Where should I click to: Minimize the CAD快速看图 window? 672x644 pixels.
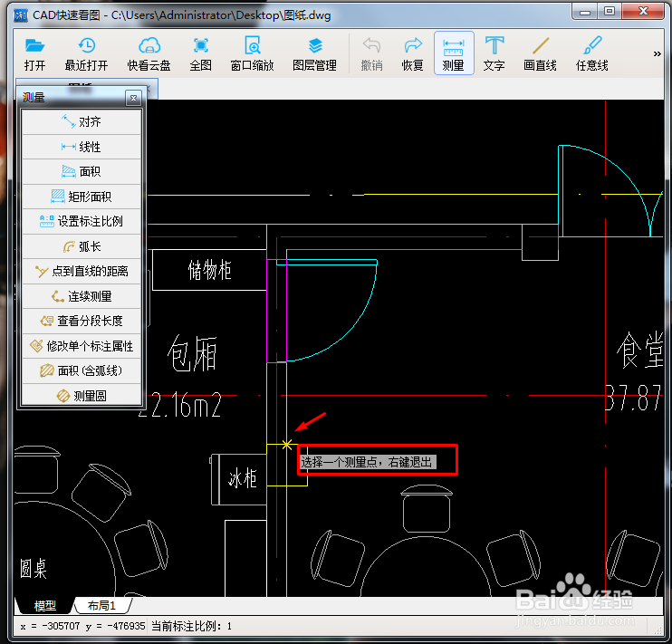tap(584, 12)
